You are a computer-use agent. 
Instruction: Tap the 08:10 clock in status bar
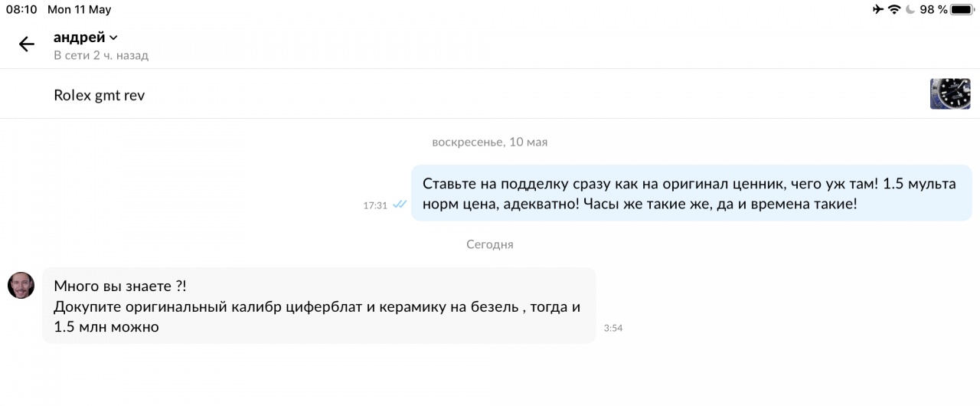point(21,9)
